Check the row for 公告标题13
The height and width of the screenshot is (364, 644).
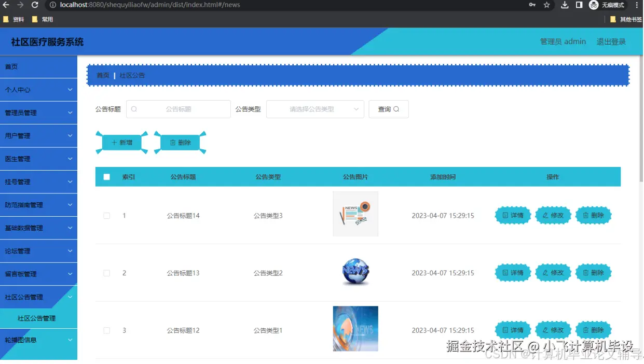[107, 273]
